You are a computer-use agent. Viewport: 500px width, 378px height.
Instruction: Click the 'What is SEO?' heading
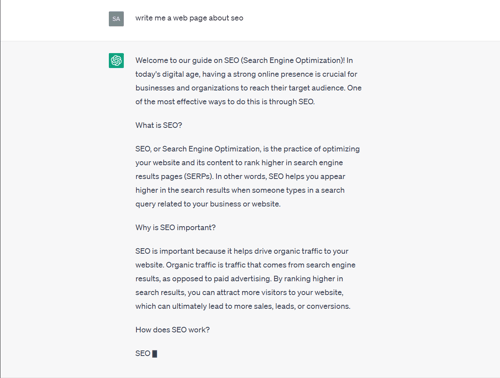click(159, 125)
